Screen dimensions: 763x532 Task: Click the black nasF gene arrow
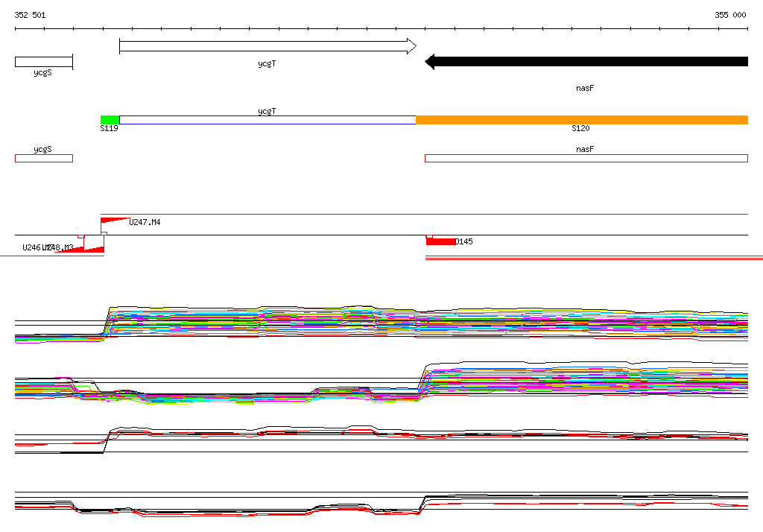[586, 62]
